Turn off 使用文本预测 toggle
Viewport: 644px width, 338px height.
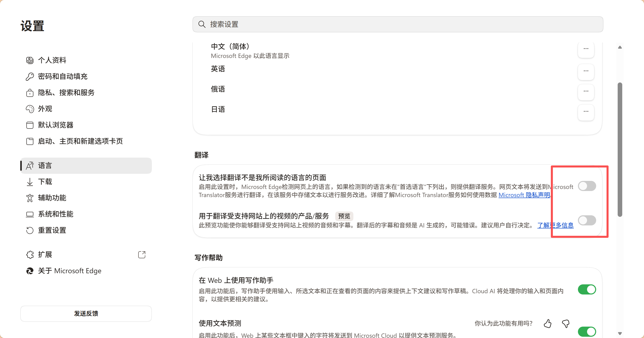pyautogui.click(x=587, y=331)
